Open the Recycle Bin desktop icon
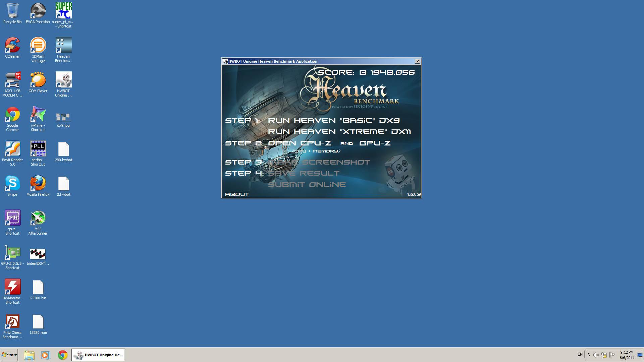The width and height of the screenshot is (644, 362). click(12, 13)
